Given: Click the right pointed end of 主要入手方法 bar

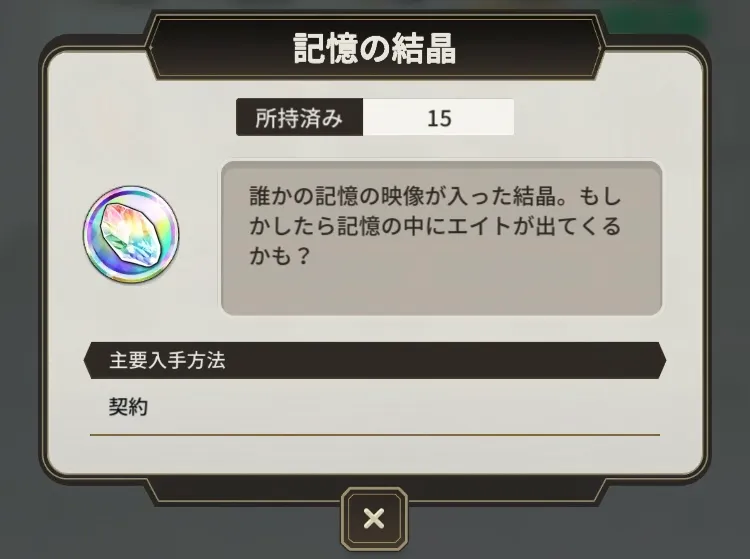Looking at the screenshot, I should point(661,361).
